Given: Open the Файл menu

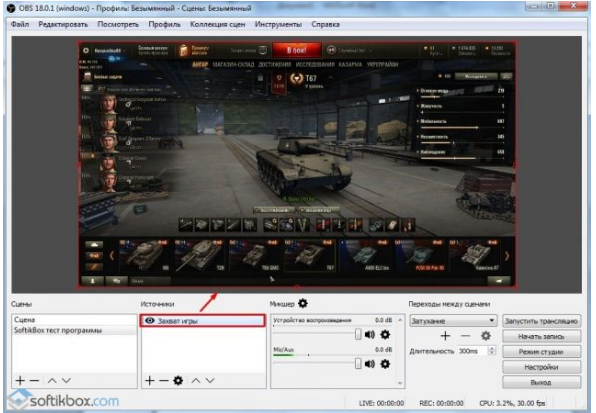Looking at the screenshot, I should coord(20,24).
